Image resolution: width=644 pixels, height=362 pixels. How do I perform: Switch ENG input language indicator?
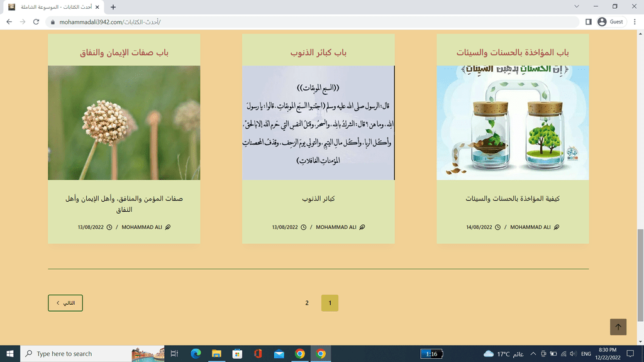pyautogui.click(x=586, y=354)
